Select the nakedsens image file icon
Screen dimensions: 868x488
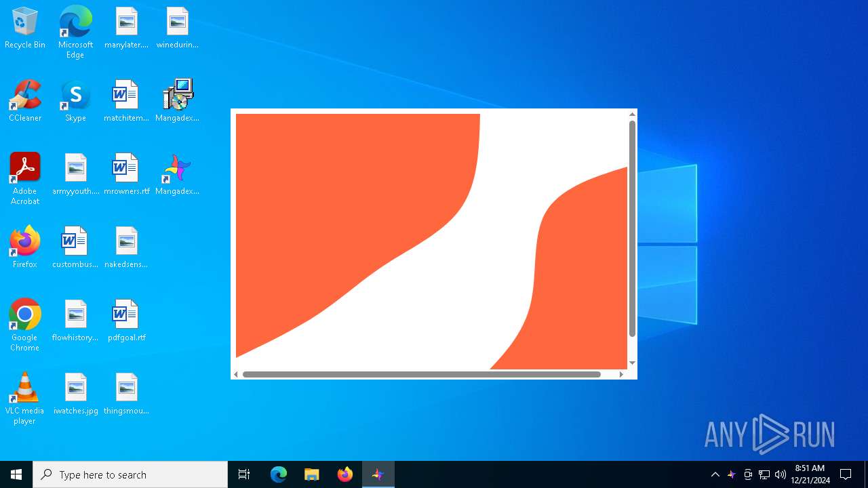126,248
